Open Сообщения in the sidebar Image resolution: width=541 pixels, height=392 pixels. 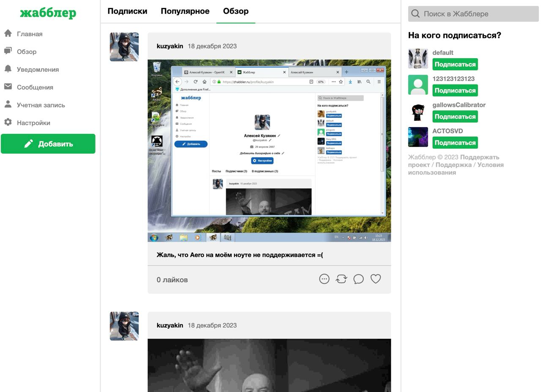tap(35, 87)
